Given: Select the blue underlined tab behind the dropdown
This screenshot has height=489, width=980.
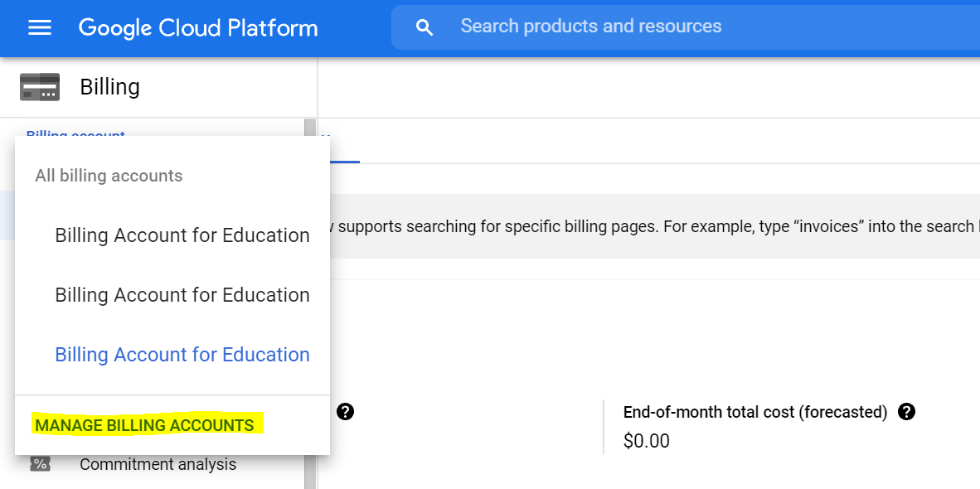Looking at the screenshot, I should [340, 148].
